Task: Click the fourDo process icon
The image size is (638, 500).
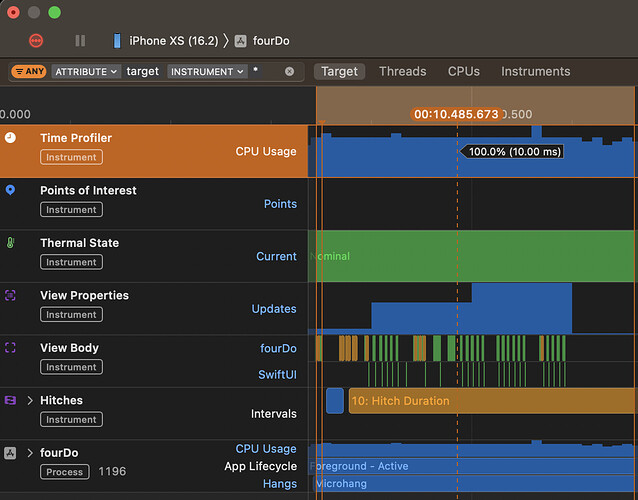Action: [x=10, y=453]
